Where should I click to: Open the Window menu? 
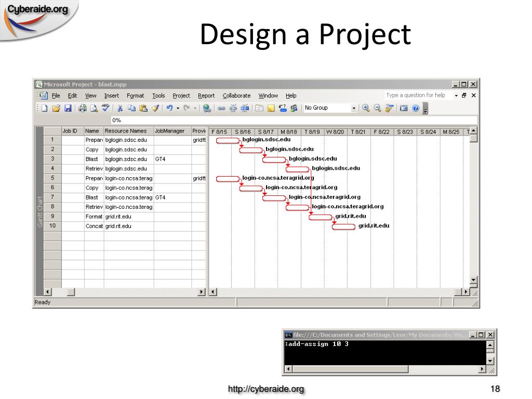(x=268, y=96)
